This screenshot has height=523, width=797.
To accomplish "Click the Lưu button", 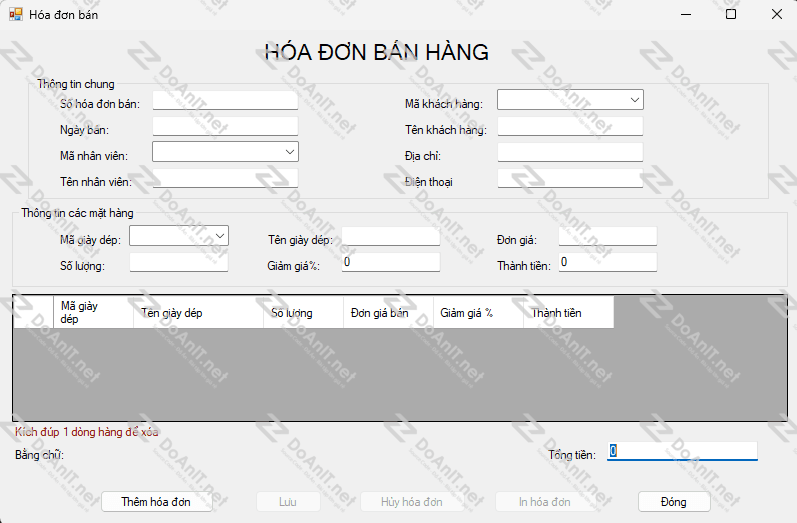I will [288, 502].
